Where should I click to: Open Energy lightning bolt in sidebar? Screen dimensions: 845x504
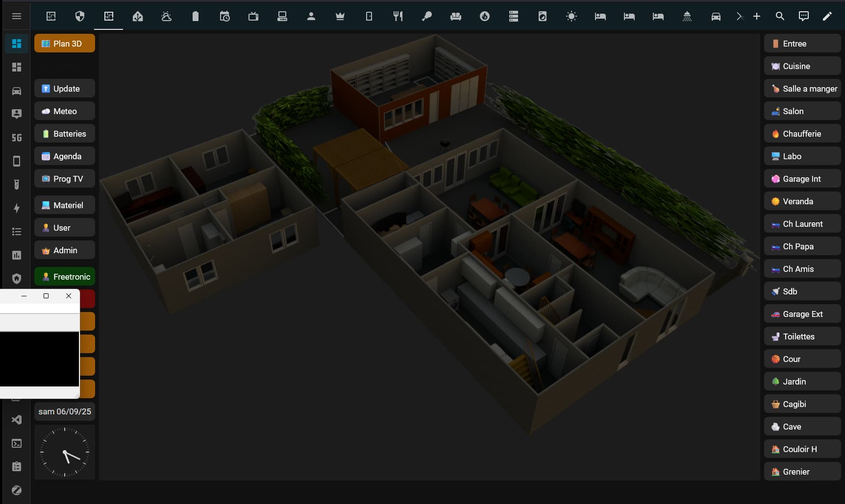click(x=16, y=208)
